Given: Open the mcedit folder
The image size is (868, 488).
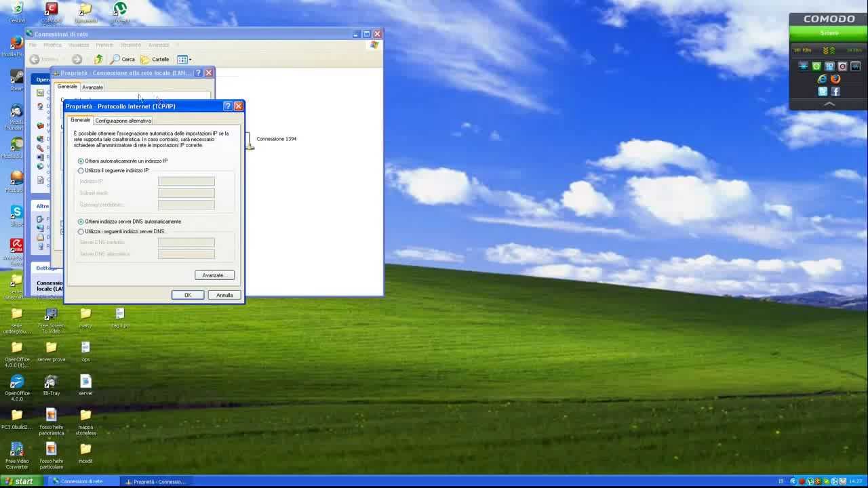Looking at the screenshot, I should point(85,453).
